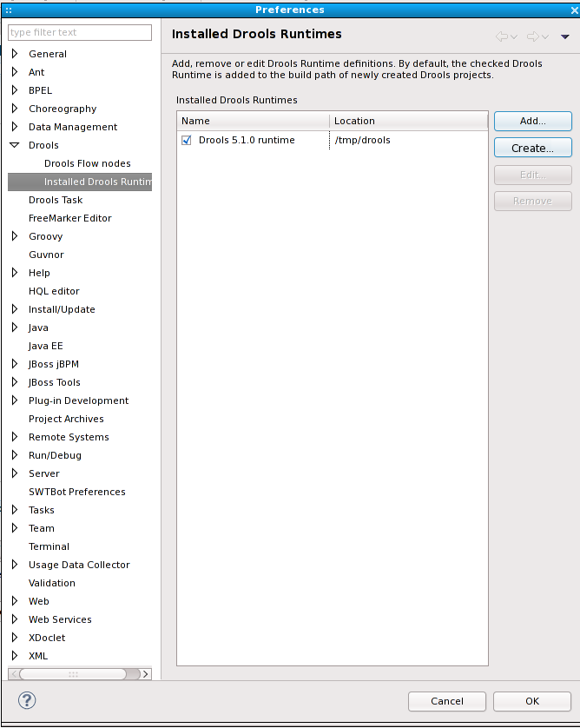Go back with the back arrow icon
The image size is (580, 728).
(502, 36)
